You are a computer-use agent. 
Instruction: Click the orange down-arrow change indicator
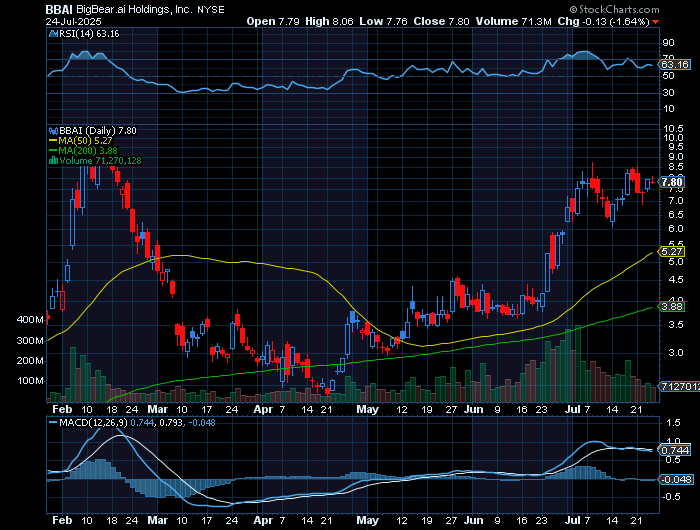pos(655,21)
